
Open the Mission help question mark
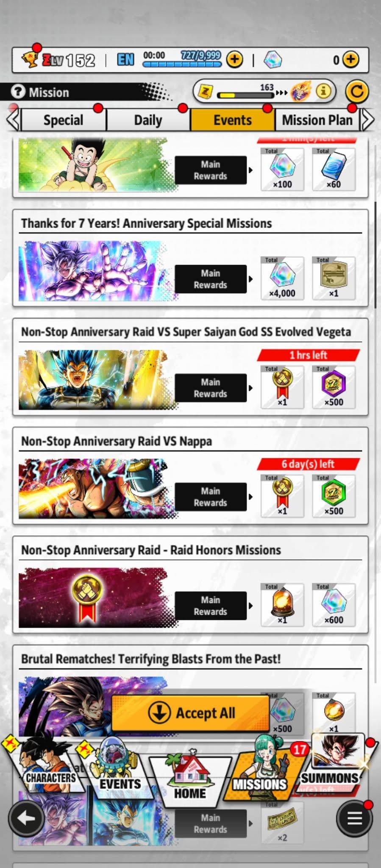click(x=18, y=92)
